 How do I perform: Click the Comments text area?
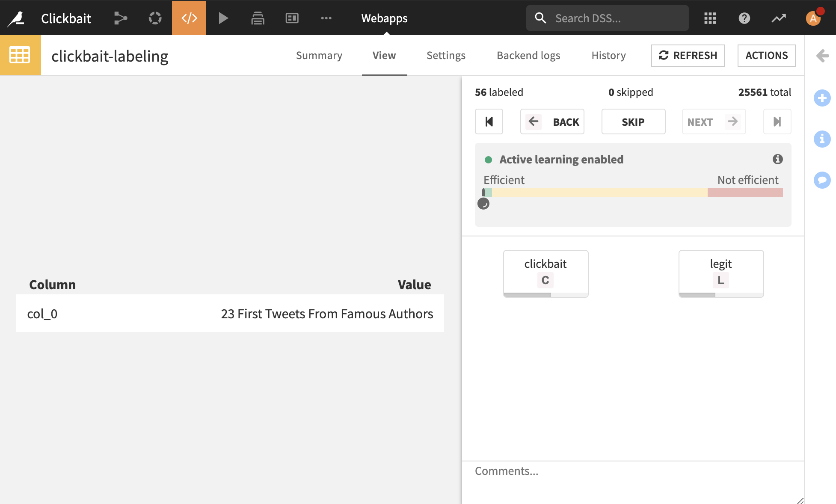pos(633,483)
